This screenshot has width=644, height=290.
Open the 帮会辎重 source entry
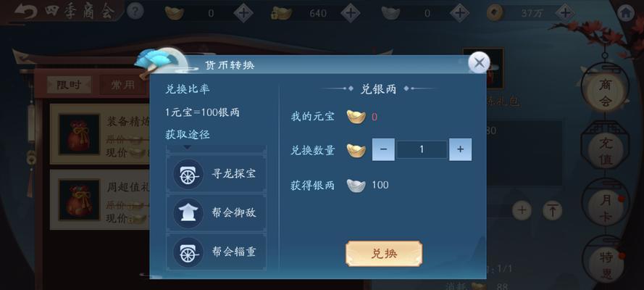click(x=217, y=252)
